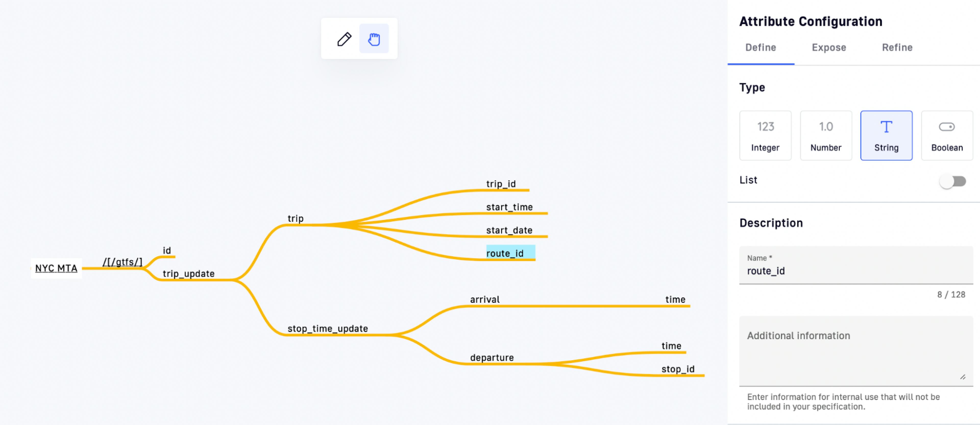This screenshot has width=980, height=425.
Task: Select the time node under departure
Action: (x=671, y=346)
